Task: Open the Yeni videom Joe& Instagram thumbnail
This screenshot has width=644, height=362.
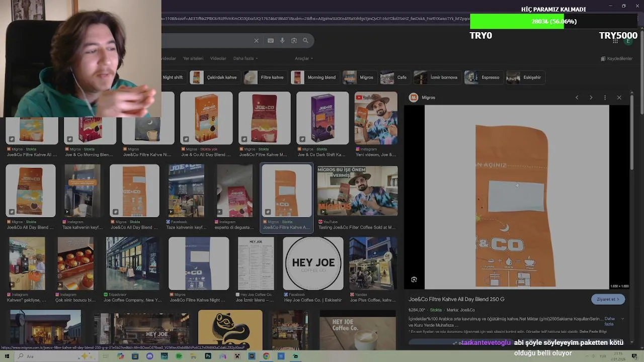Action: click(x=376, y=118)
